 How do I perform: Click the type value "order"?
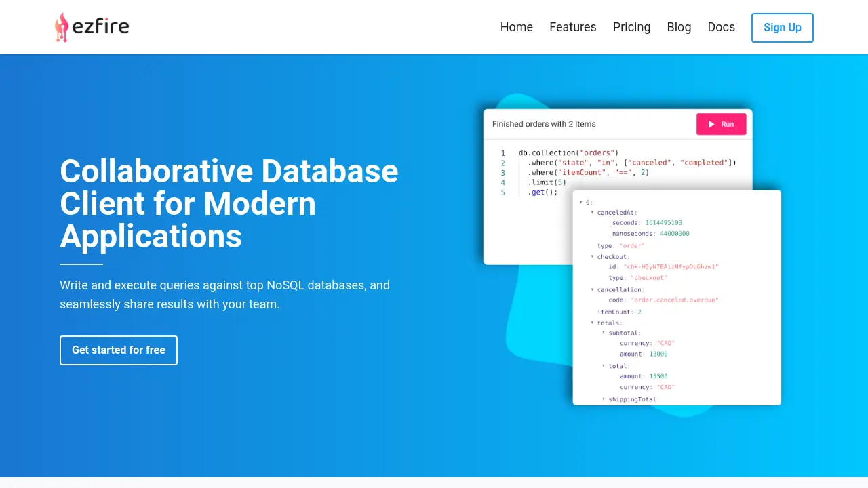click(633, 246)
